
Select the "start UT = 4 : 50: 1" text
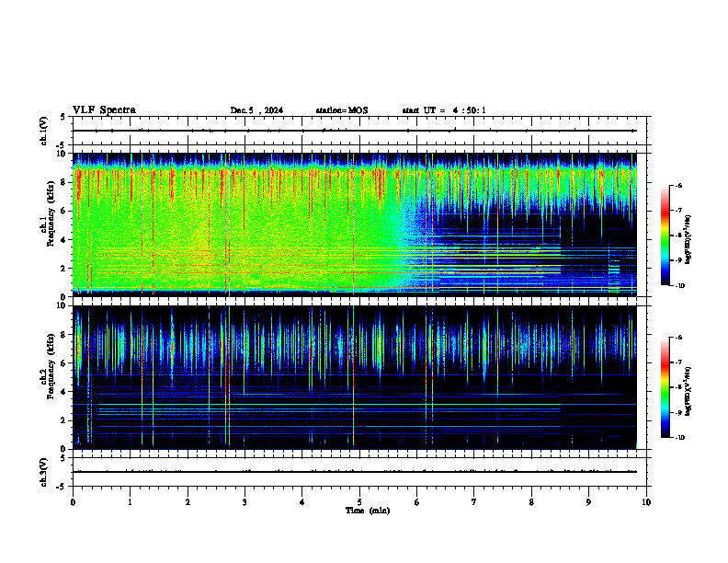[444, 110]
